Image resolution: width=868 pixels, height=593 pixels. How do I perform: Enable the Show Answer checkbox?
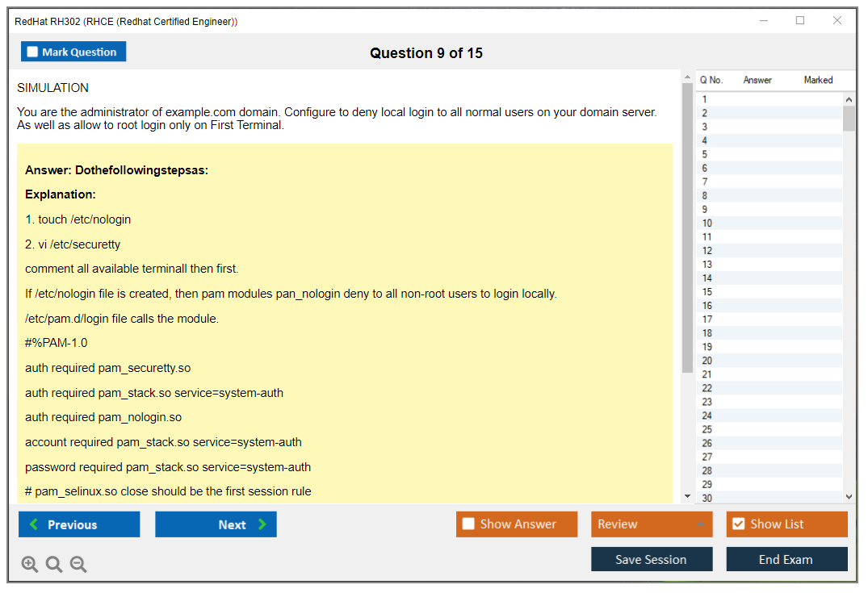tap(468, 524)
